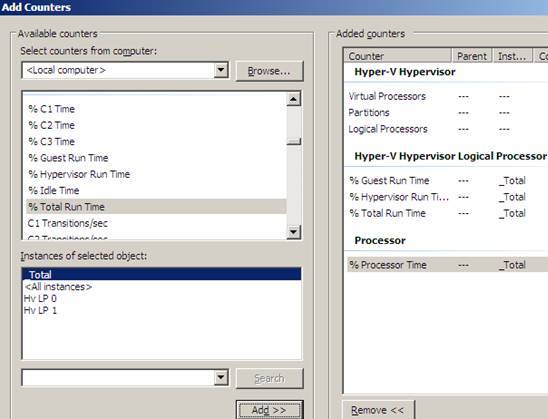Select the <All instances> entry
Screen dimensions: 548x419
161,287
